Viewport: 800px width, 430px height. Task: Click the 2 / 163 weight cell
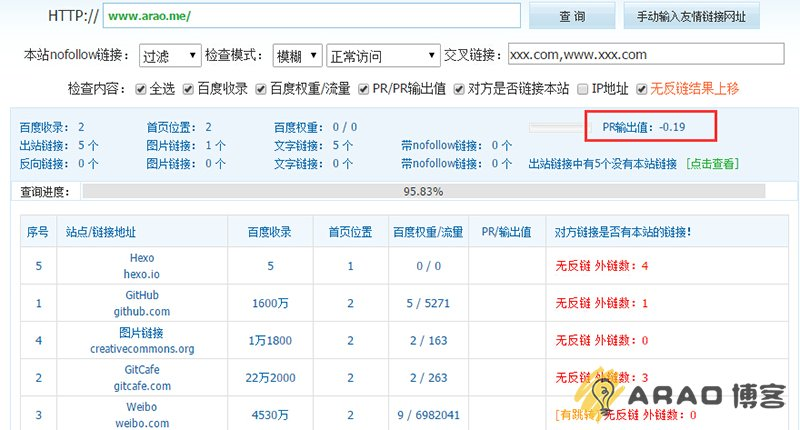pyautogui.click(x=428, y=340)
